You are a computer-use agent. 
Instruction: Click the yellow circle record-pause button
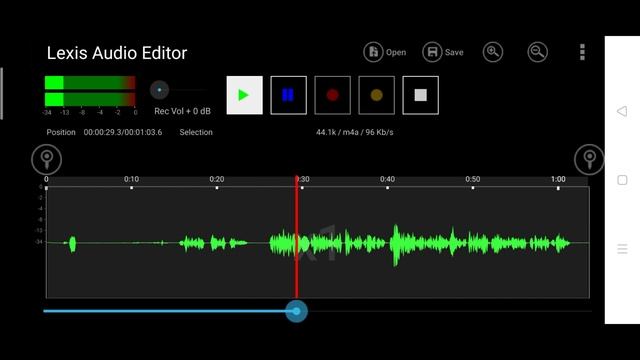[x=376, y=95]
